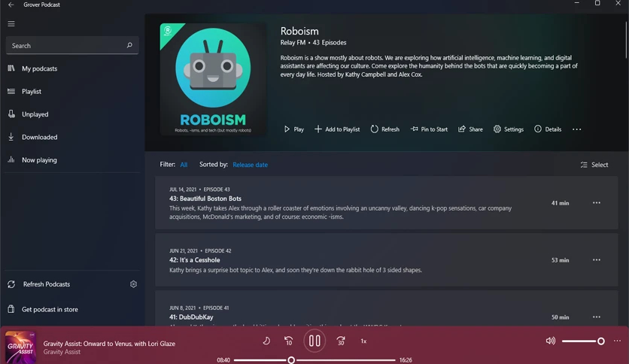The image size is (629, 364).
Task: Open the hamburger navigation menu
Action: click(11, 24)
